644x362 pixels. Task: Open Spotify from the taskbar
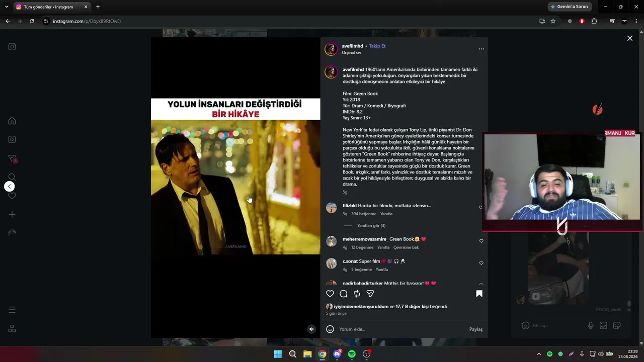(x=352, y=354)
